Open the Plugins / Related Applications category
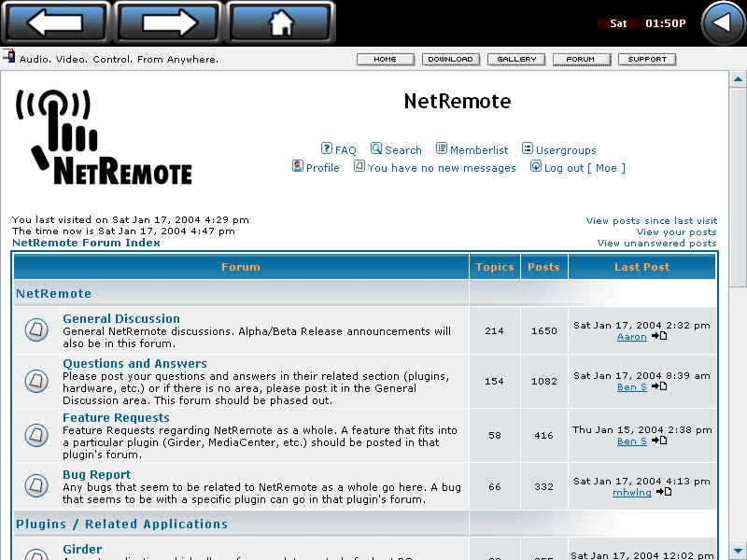Viewport: 747px width, 560px height. coord(121,524)
